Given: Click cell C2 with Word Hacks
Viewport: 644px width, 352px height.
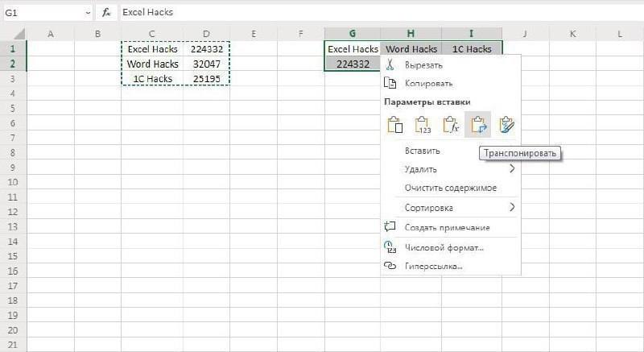Looking at the screenshot, I should tap(152, 64).
